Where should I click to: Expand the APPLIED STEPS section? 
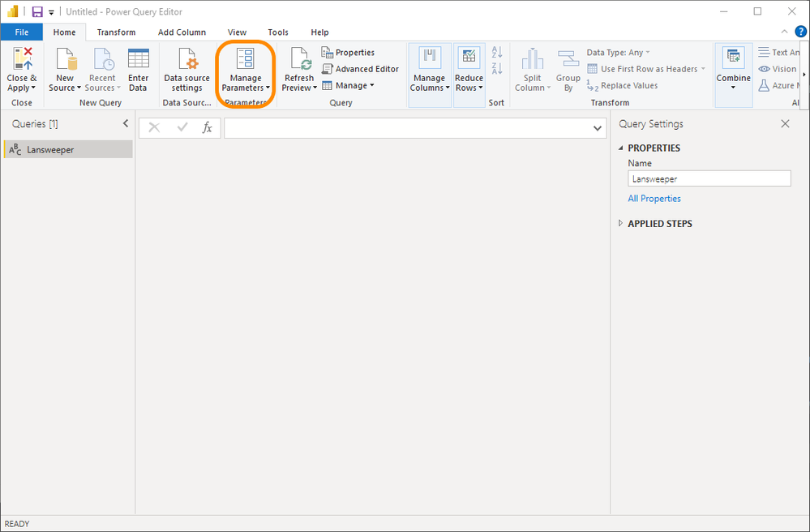(621, 224)
